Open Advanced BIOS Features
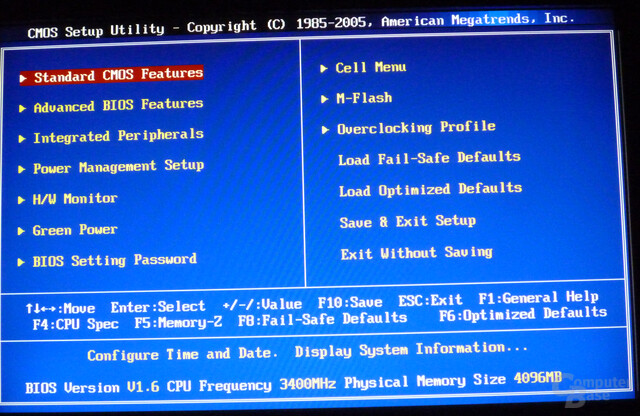Screen dimensions: 640x416 coord(118,105)
